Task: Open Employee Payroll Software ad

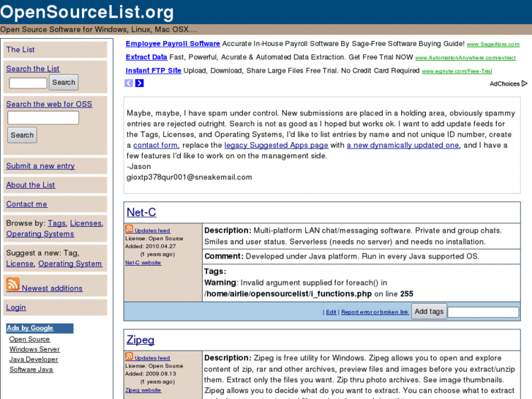Action: click(173, 43)
